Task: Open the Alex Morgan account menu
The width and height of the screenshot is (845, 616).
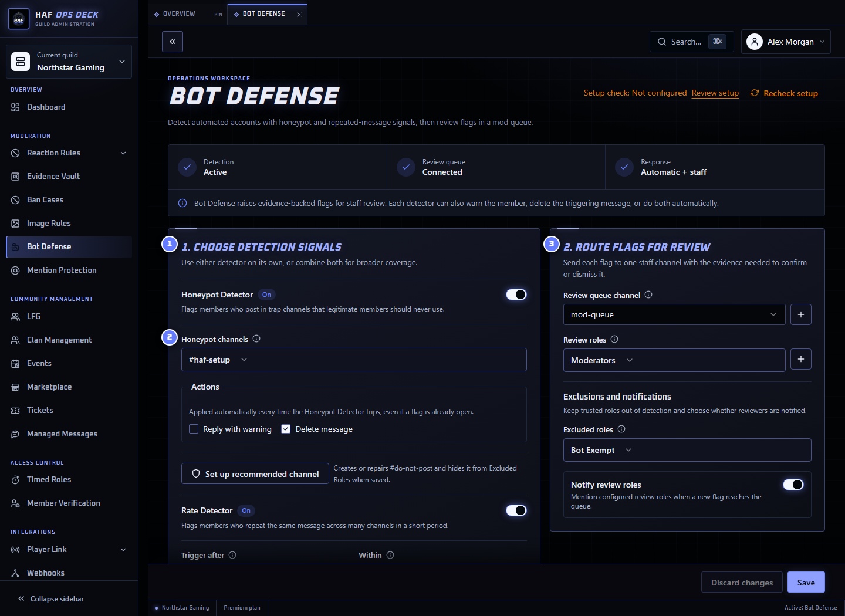Action: [786, 42]
